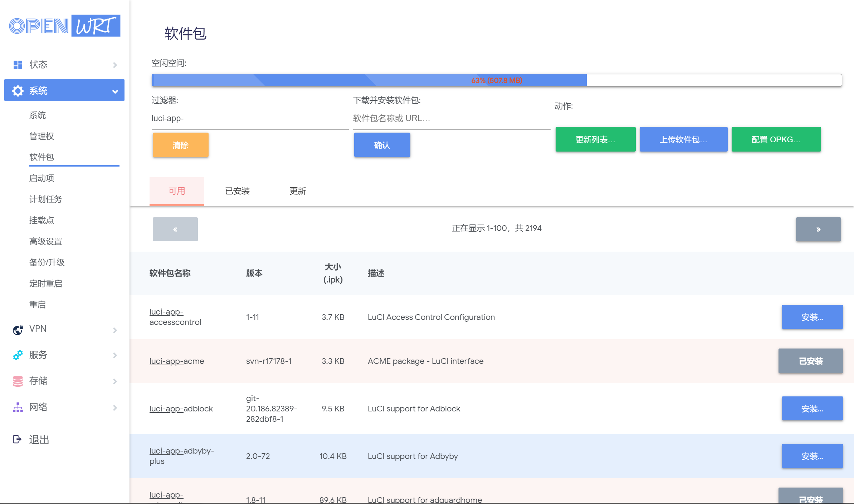Click the 确认 confirm button
Screen dimensions: 854x504
[382, 145]
